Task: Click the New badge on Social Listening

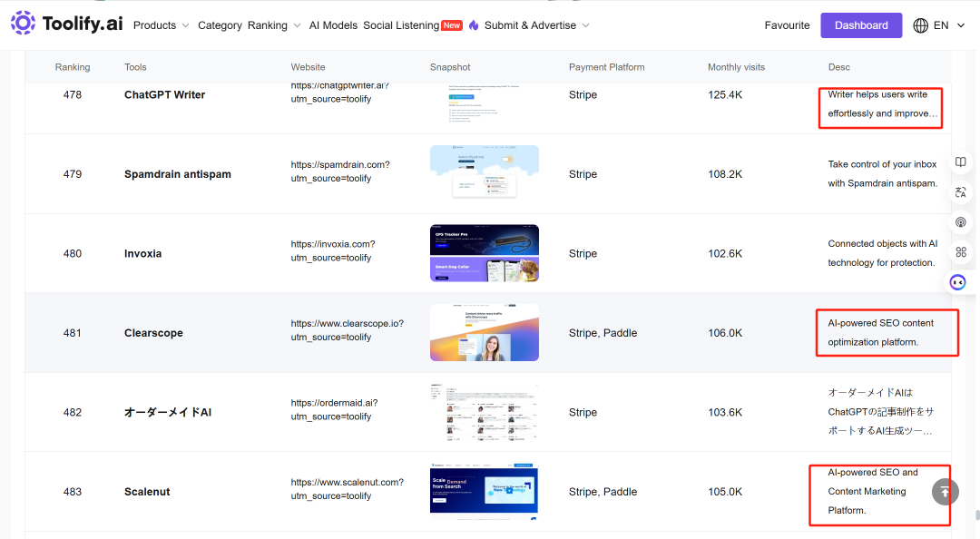Action: (452, 25)
